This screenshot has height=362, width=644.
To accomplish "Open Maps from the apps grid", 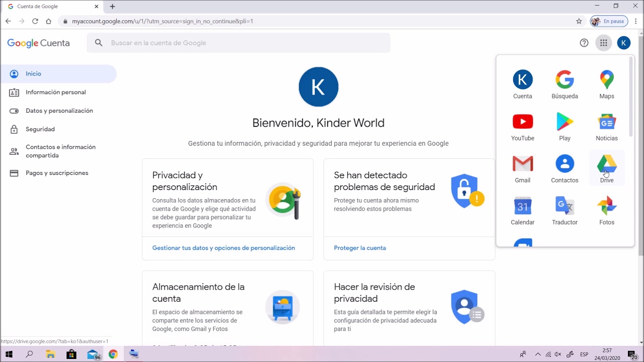I will (x=607, y=84).
